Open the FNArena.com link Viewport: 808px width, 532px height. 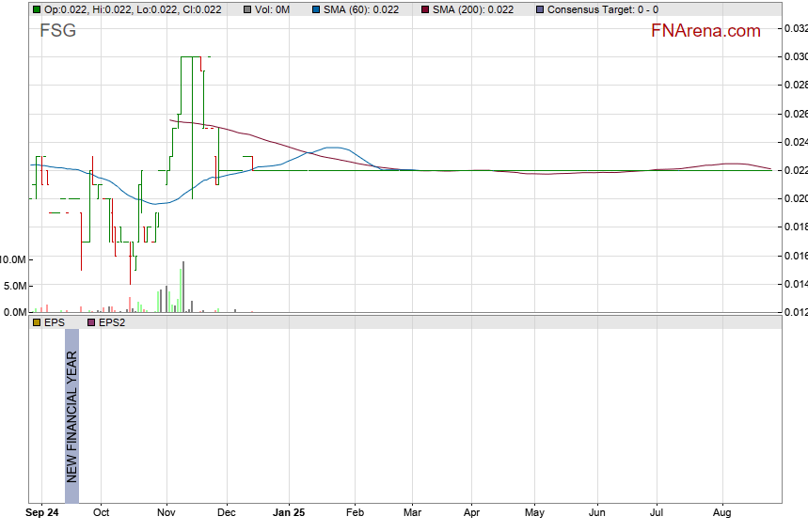tap(705, 31)
